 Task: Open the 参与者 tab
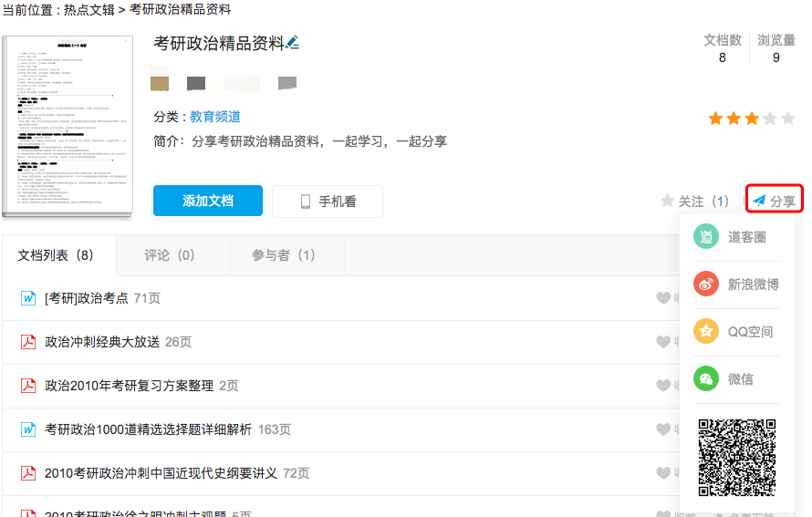click(x=284, y=255)
